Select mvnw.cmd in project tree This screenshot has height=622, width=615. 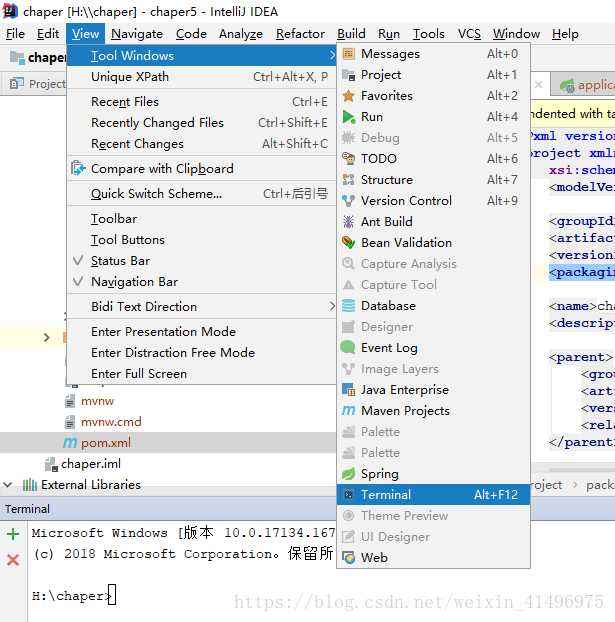pyautogui.click(x=111, y=422)
